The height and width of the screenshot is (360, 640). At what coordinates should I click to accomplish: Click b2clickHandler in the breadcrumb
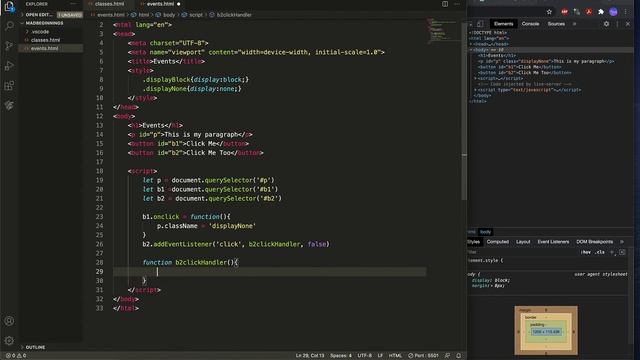click(234, 15)
